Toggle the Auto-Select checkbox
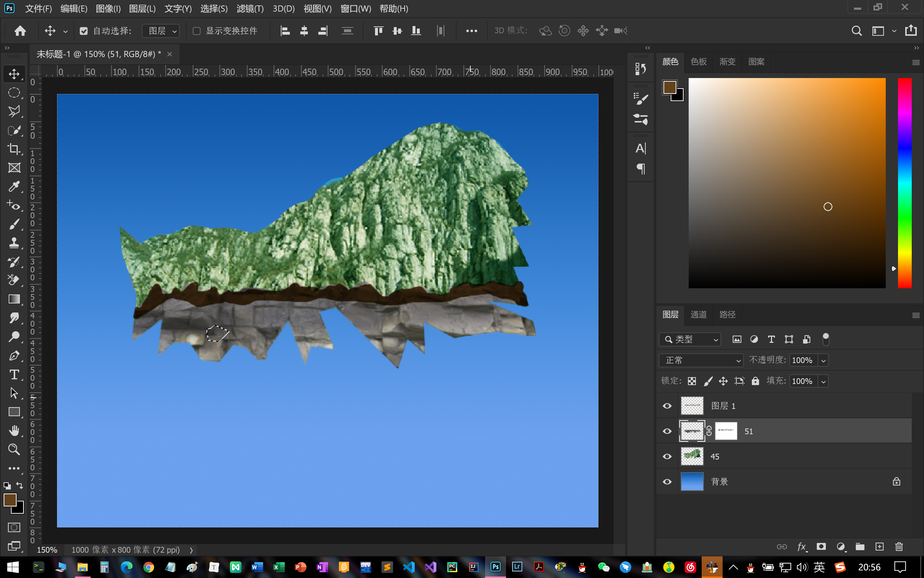924x578 pixels. [84, 31]
